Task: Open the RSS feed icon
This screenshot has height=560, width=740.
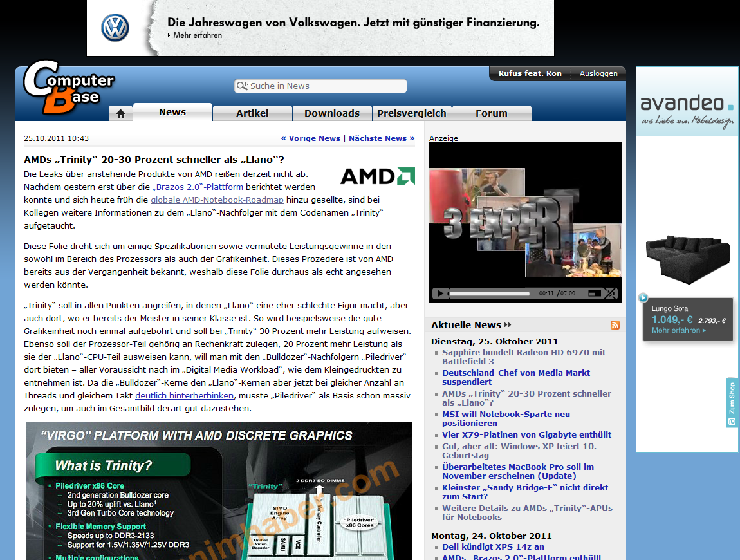Action: 615,325
